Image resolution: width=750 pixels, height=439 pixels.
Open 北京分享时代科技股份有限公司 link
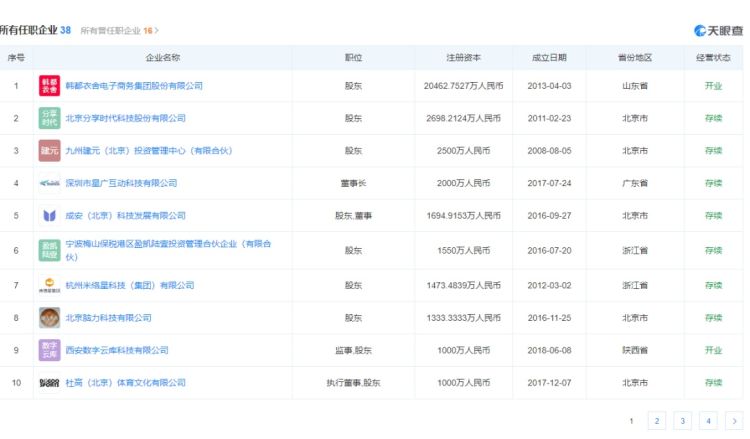click(x=125, y=118)
